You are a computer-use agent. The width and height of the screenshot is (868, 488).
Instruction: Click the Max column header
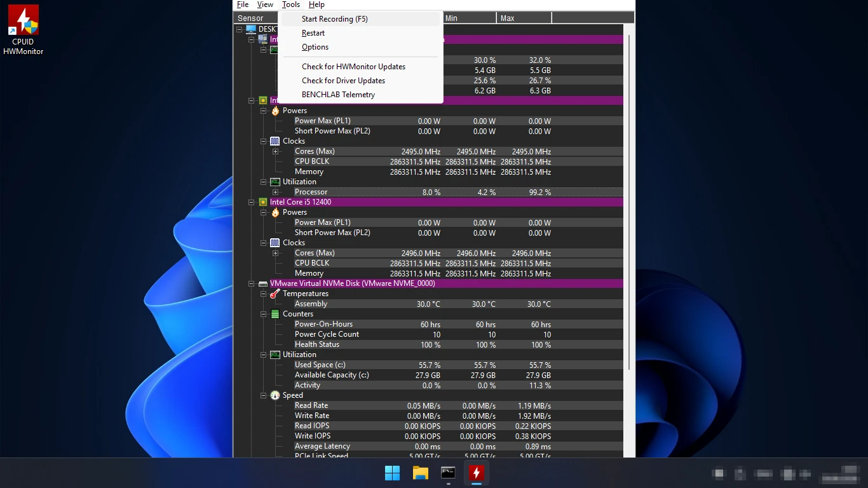point(524,18)
